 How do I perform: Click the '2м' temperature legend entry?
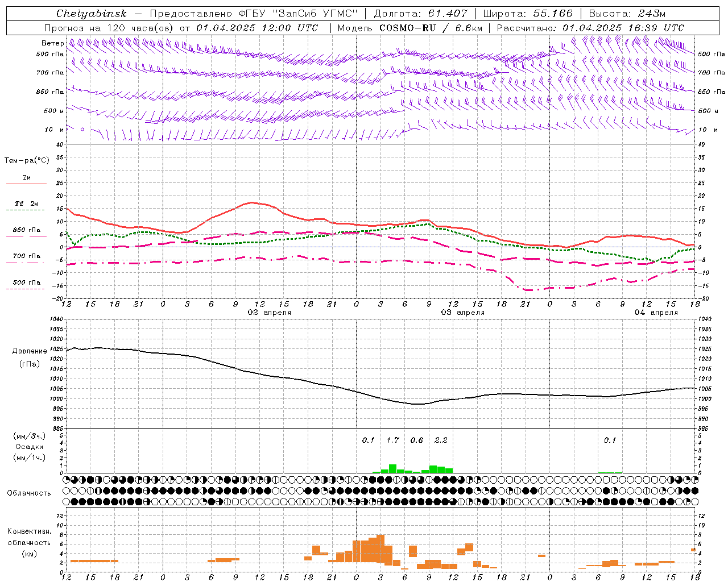point(27,177)
